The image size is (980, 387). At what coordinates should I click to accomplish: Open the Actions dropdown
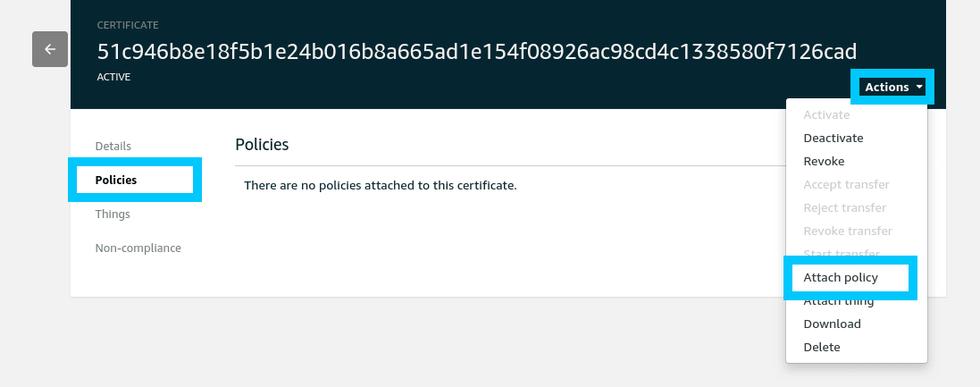click(892, 87)
